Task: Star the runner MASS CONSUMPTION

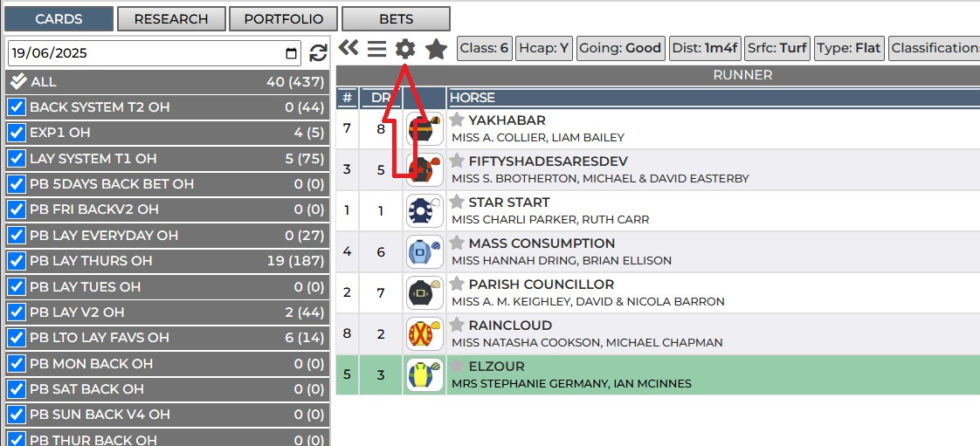Action: (457, 243)
